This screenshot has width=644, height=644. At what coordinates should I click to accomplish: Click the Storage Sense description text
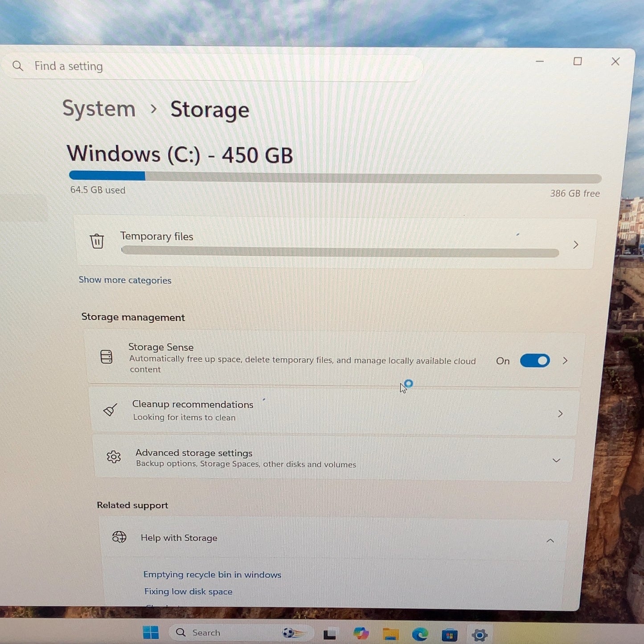tap(303, 364)
